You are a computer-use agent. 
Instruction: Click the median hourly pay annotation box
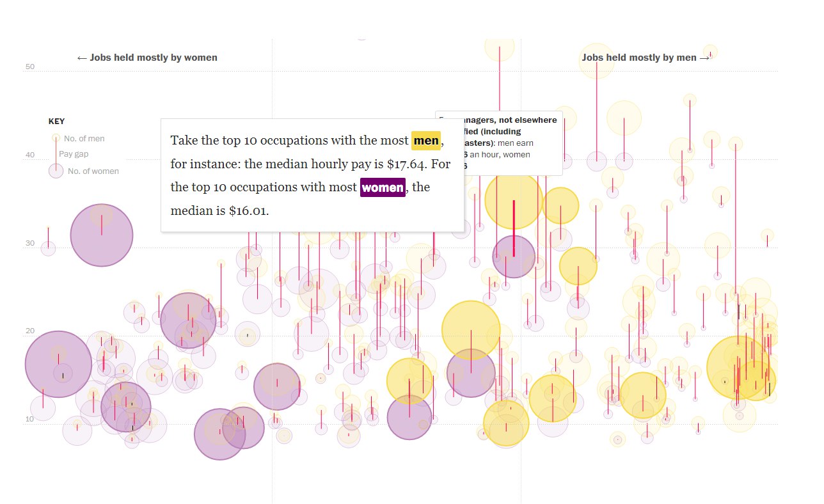pyautogui.click(x=312, y=175)
